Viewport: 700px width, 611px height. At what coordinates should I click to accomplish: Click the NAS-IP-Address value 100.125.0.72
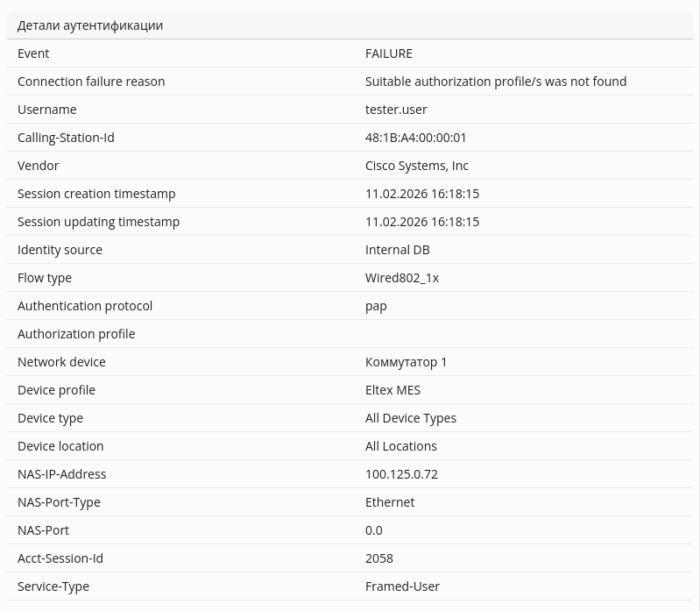401,474
